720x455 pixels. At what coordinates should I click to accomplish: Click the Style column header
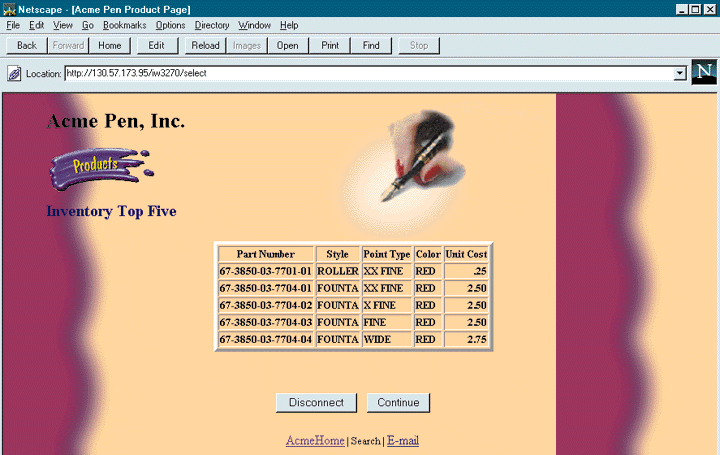(x=338, y=254)
